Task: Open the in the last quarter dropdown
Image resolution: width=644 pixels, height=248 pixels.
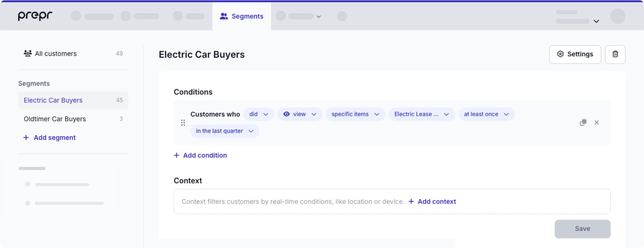Action: (x=225, y=131)
